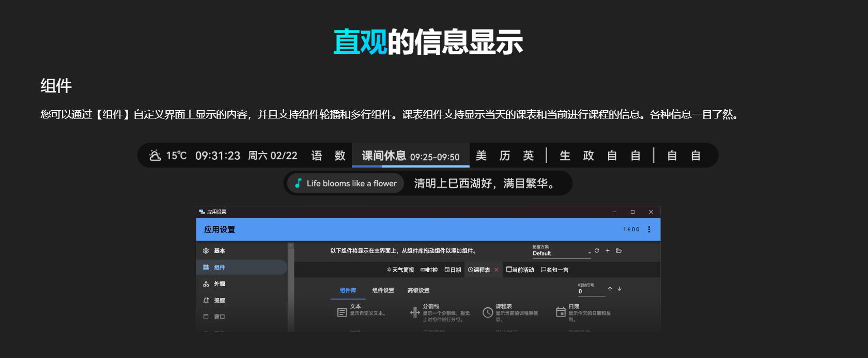
Task: Maximize the 应用设置 window
Action: tap(632, 212)
